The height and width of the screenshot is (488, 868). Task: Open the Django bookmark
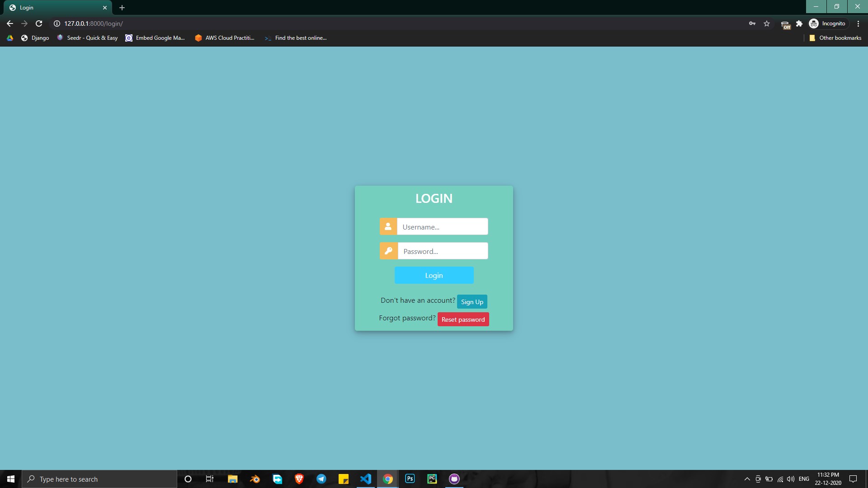point(35,38)
